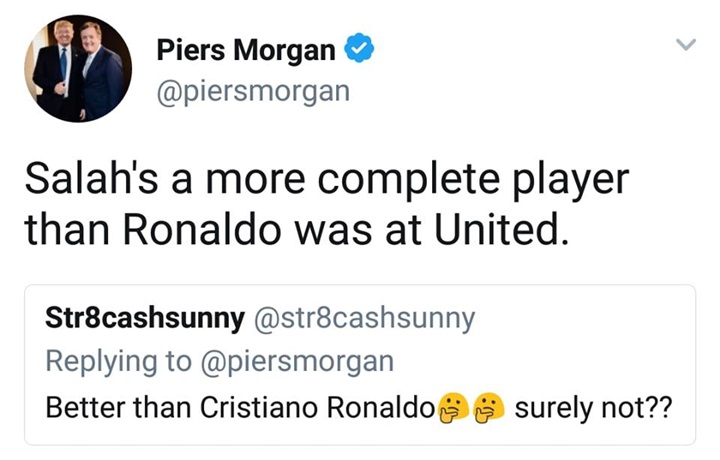This screenshot has height=460, width=720.
Task: Select 'Better than Cristiano Ronaldo' reply text
Action: pos(240,407)
